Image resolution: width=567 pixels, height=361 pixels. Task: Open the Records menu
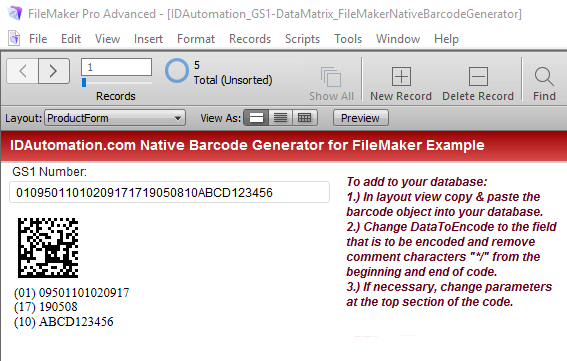[250, 39]
